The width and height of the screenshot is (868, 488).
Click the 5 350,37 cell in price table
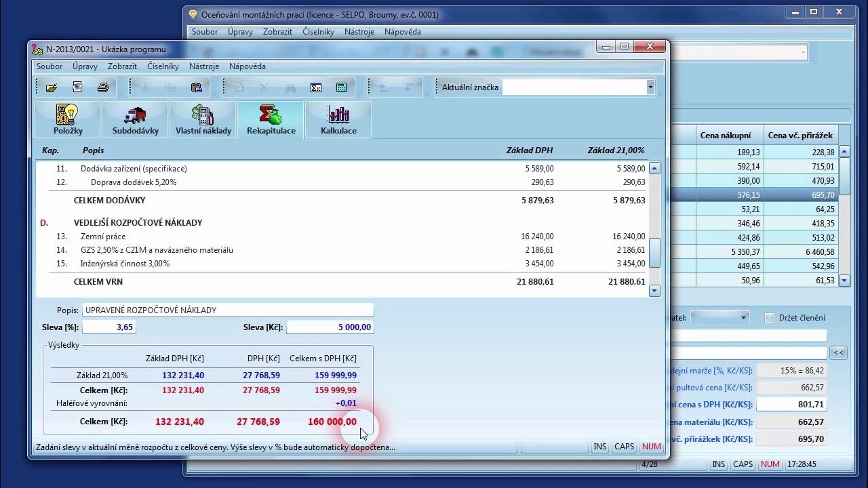730,251
